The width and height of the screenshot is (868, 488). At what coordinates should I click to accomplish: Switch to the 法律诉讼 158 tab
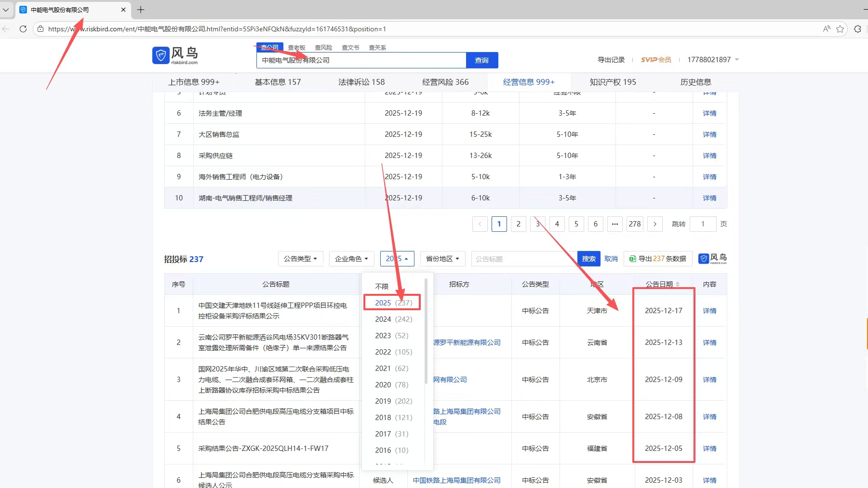pos(361,82)
